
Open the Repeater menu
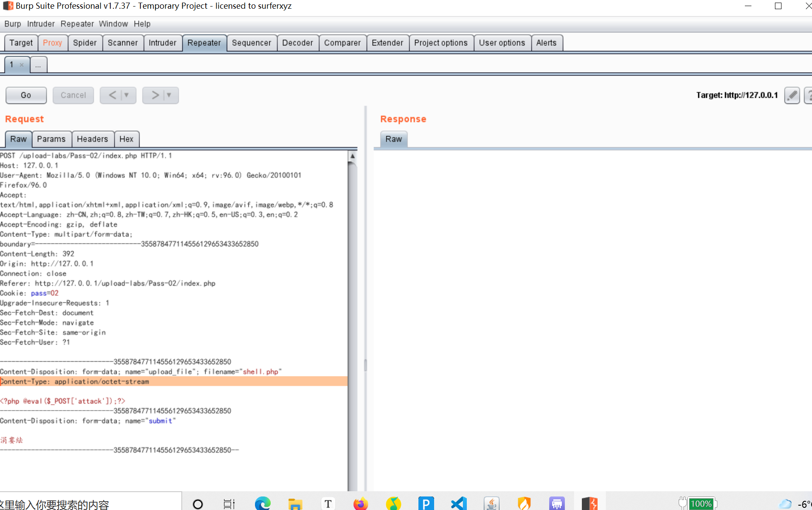pos(77,24)
